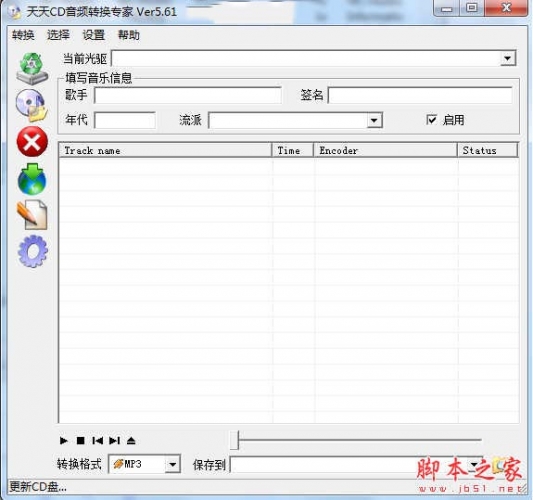Viewport: 533px width, 500px height.
Task: Stop playback with the square button
Action: click(x=81, y=441)
